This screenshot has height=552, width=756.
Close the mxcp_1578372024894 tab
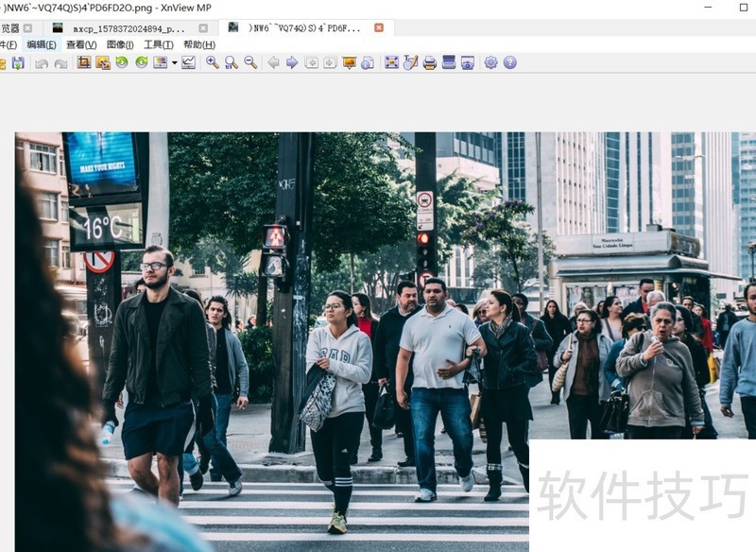(203, 28)
